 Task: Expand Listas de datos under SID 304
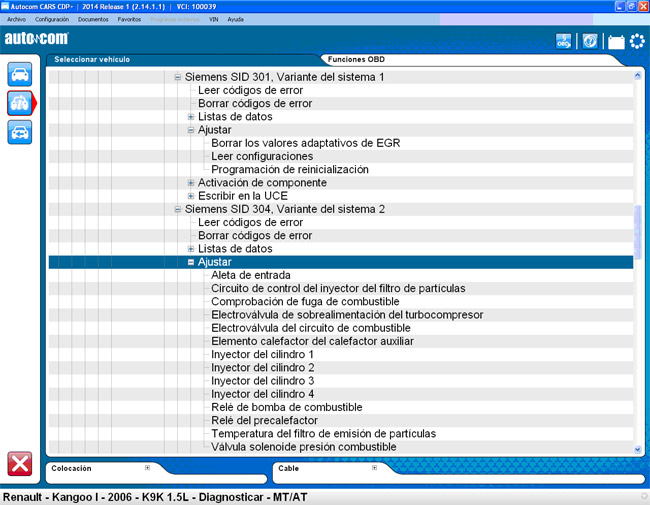click(x=191, y=249)
